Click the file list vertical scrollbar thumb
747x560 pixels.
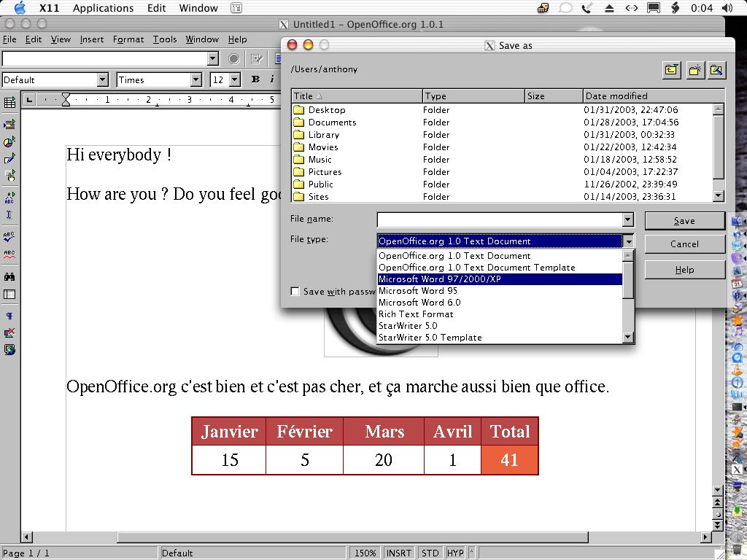[x=719, y=147]
